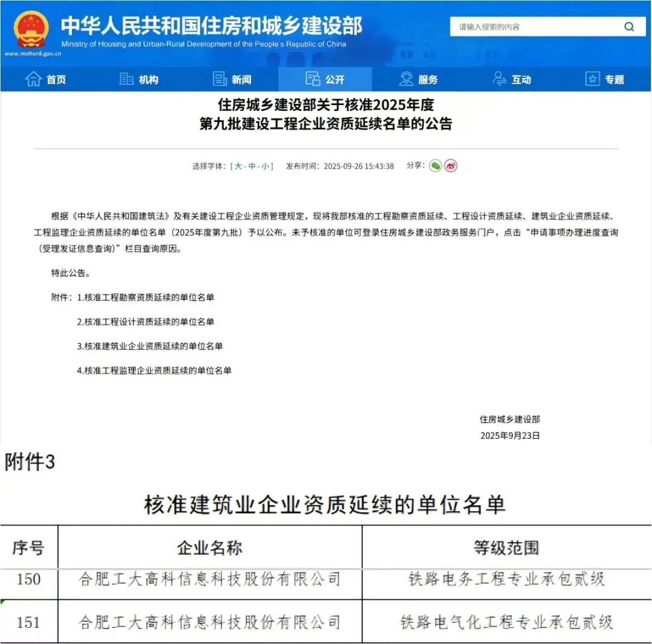Click the 特此公告。 line
The width and height of the screenshot is (652, 644).
click(x=71, y=273)
